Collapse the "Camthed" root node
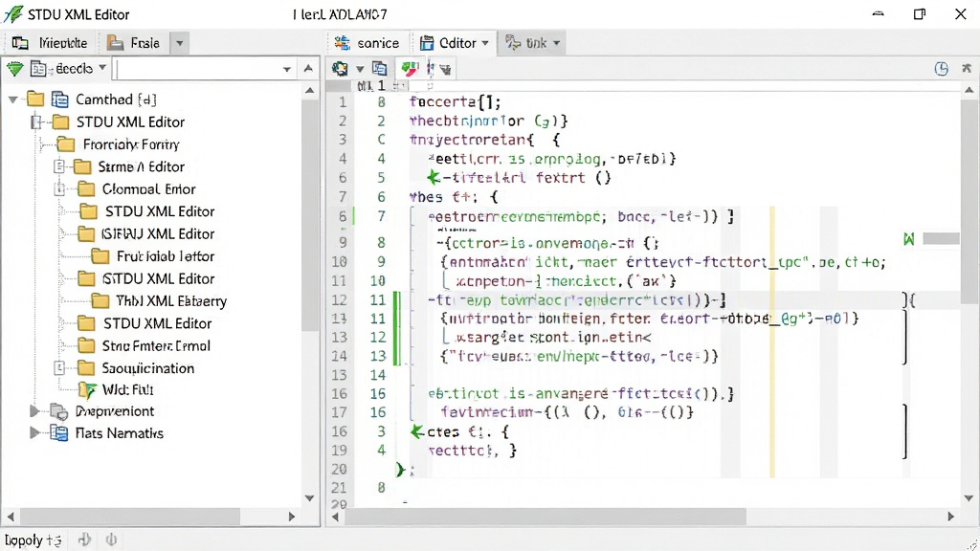The width and height of the screenshot is (980, 551). 13,99
